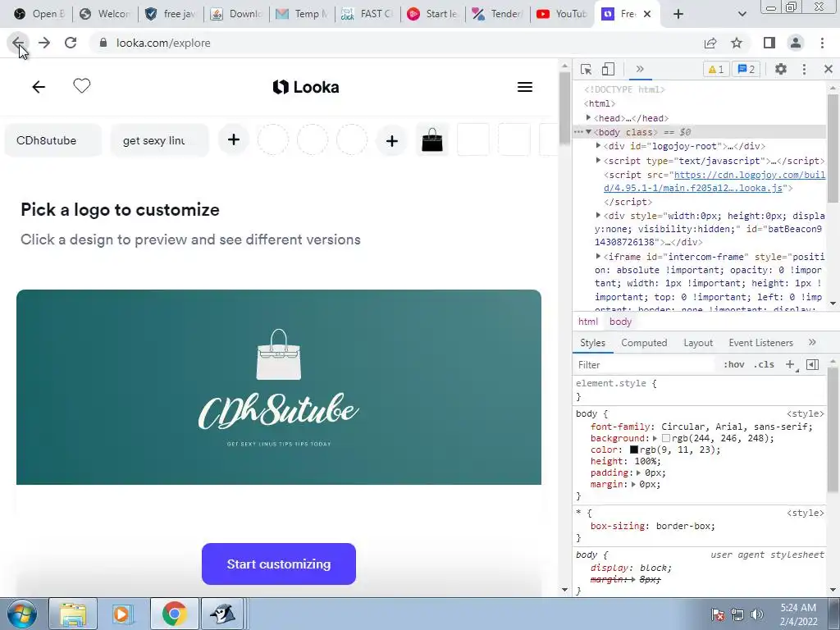The height and width of the screenshot is (630, 840).
Task: Show more DevTools panels with double chevron
Action: (x=640, y=69)
